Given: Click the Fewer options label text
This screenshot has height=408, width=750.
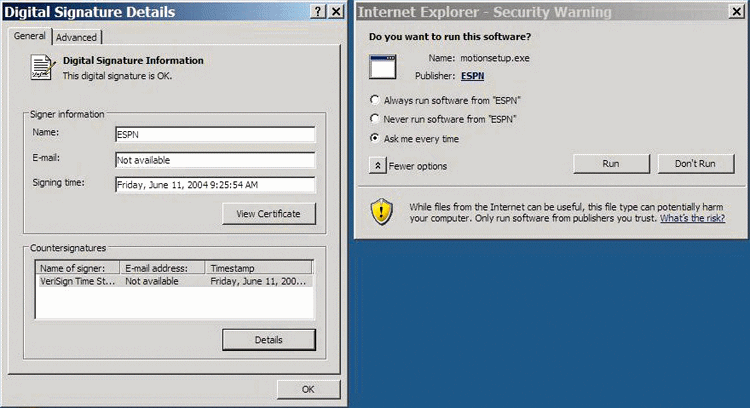Looking at the screenshot, I should 418,166.
